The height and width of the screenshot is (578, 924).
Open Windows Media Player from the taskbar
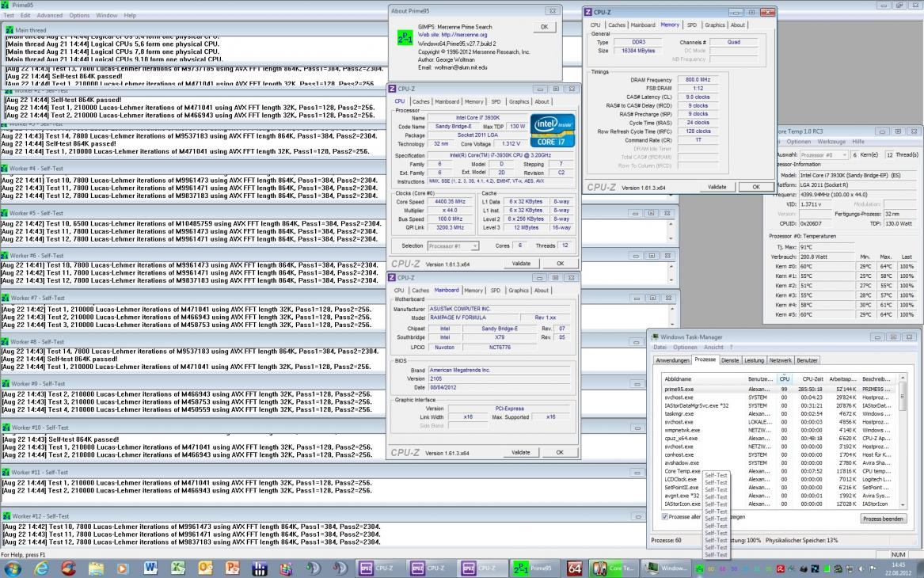click(123, 568)
